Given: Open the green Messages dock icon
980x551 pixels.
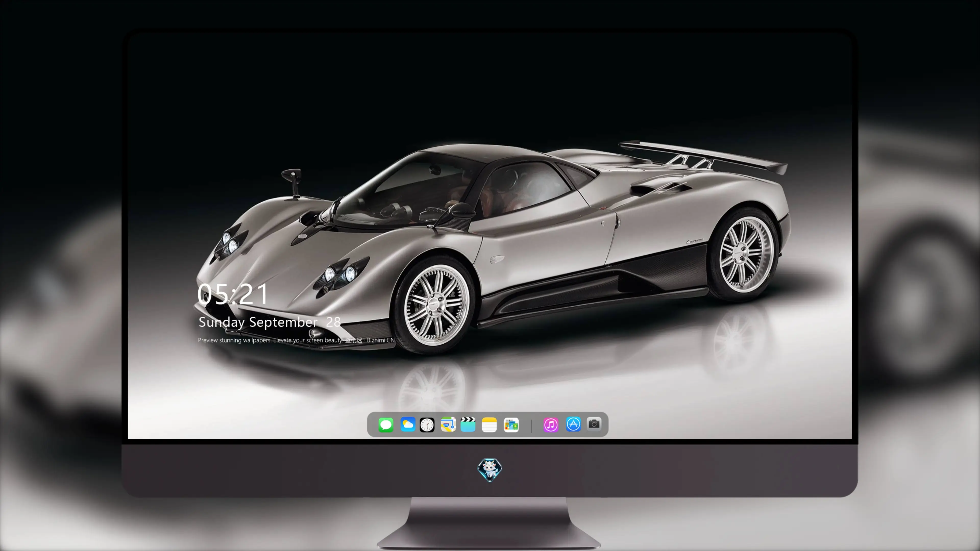Looking at the screenshot, I should tap(386, 424).
